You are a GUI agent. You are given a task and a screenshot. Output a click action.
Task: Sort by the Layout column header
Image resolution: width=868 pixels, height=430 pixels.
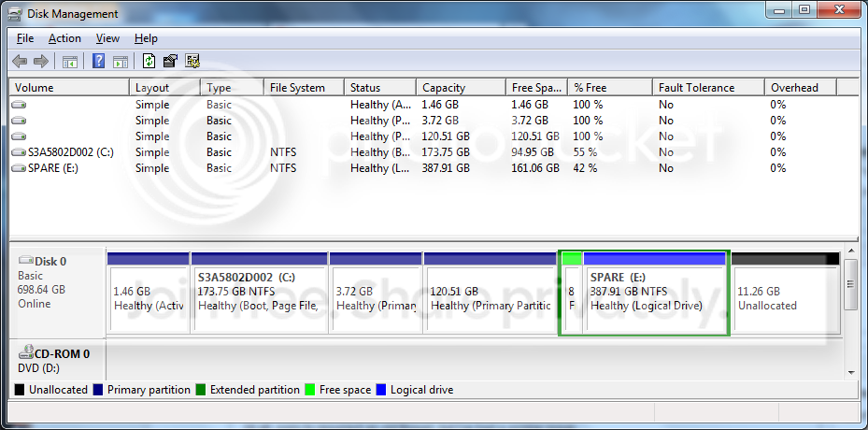point(165,88)
